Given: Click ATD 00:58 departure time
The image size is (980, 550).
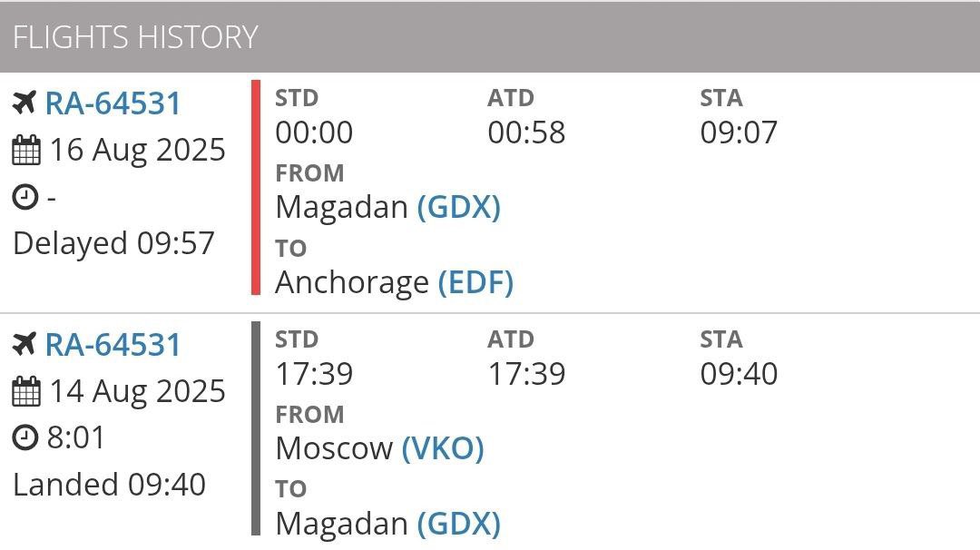Looking at the screenshot, I should click(526, 133).
